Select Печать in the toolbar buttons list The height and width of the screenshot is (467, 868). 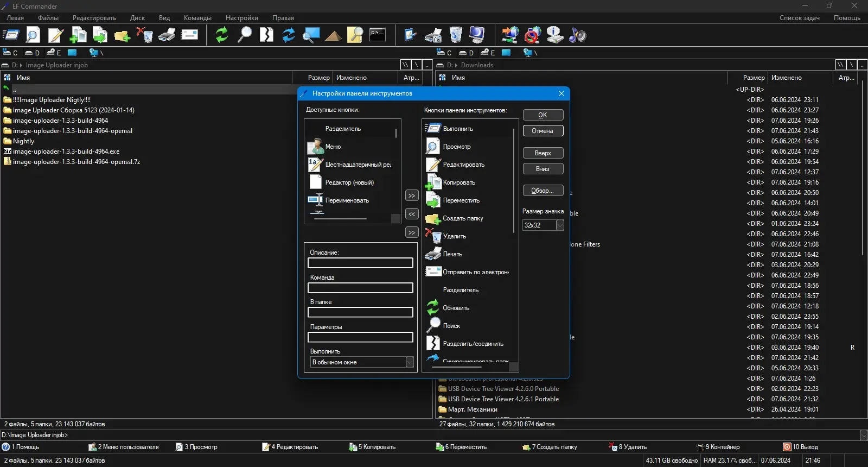(452, 254)
